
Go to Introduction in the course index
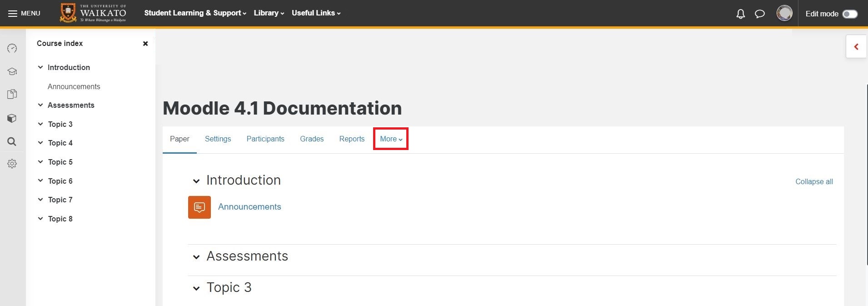69,67
